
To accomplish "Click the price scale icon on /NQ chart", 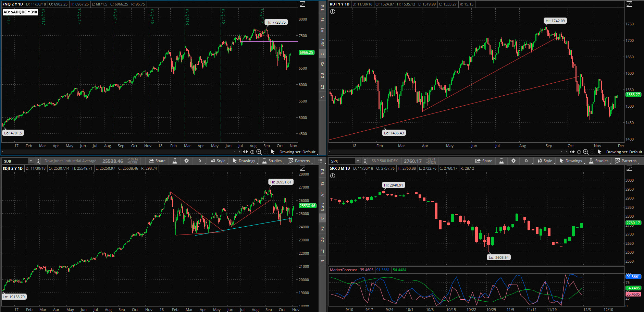I will coord(302,4).
